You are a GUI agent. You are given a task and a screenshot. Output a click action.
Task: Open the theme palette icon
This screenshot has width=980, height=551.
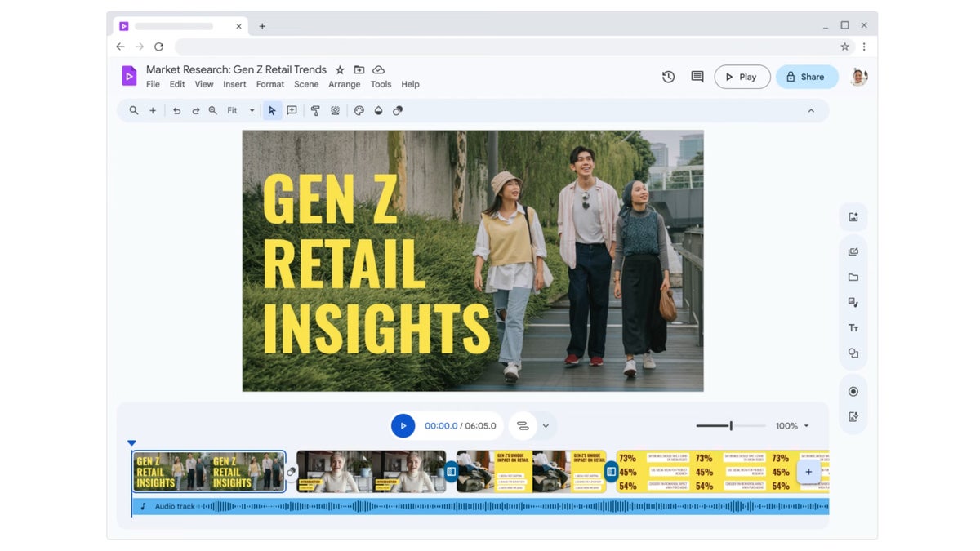(359, 110)
